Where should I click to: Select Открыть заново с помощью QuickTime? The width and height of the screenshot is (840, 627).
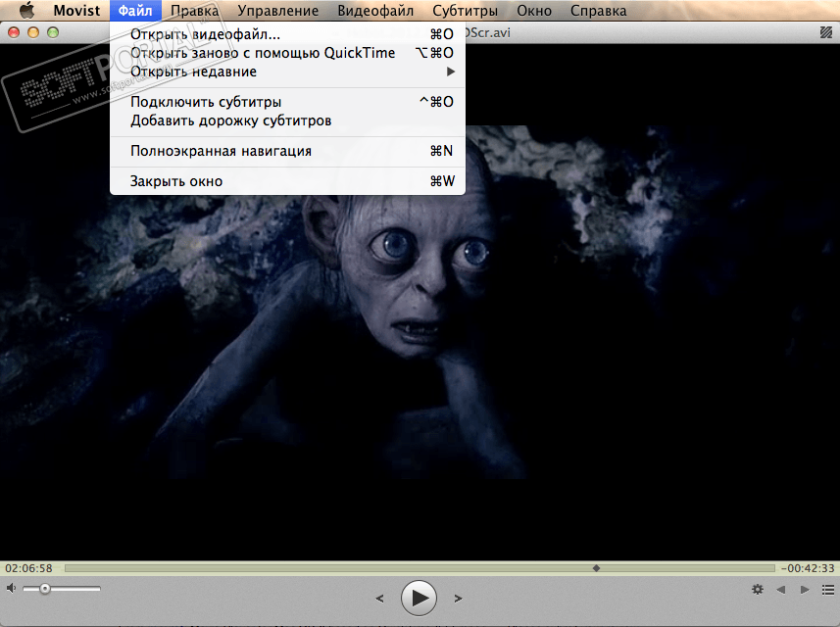point(287,53)
